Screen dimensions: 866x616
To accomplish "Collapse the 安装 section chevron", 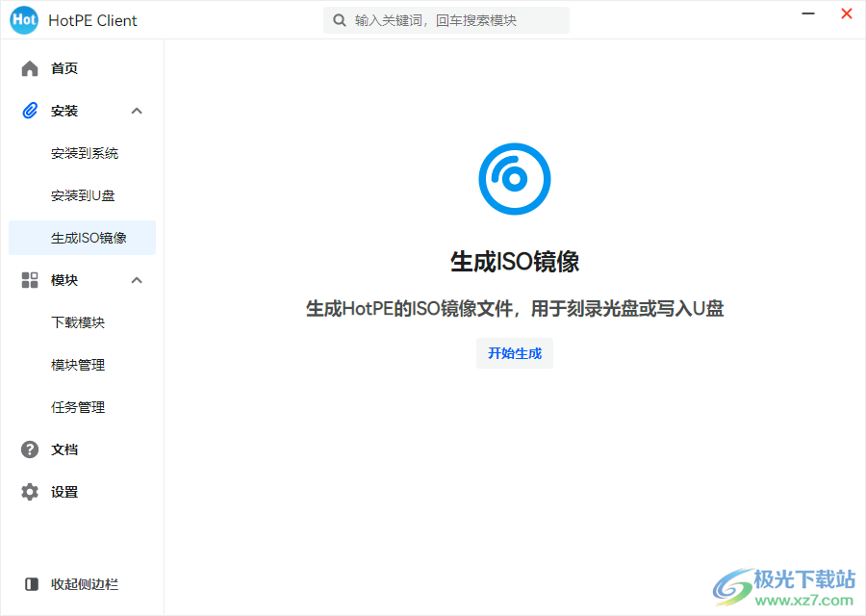I will 137,111.
